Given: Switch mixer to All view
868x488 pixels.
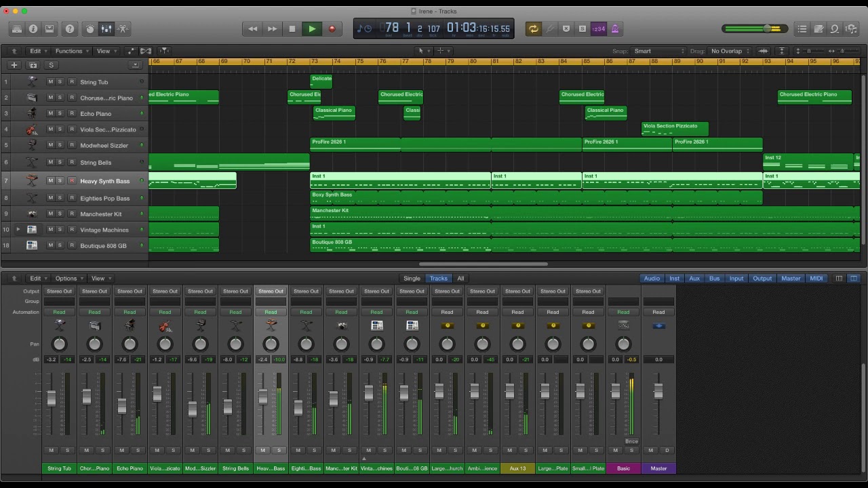Looking at the screenshot, I should point(460,279).
